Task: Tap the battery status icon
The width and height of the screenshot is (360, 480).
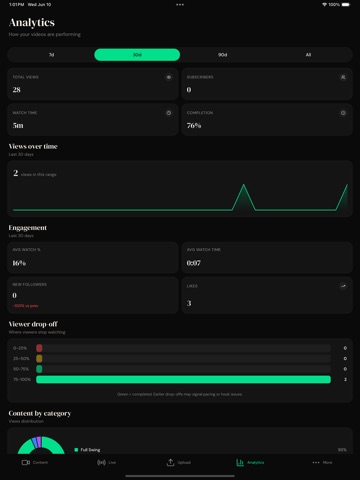Action: (x=346, y=5)
